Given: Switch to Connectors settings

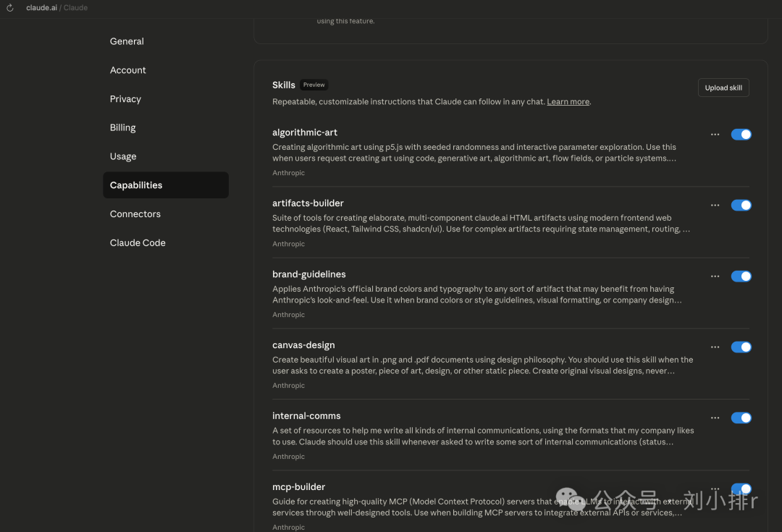Looking at the screenshot, I should 135,214.
